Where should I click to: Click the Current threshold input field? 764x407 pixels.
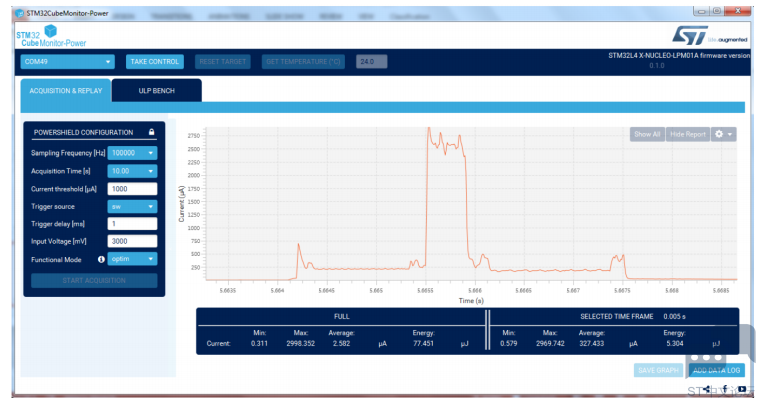(132, 189)
